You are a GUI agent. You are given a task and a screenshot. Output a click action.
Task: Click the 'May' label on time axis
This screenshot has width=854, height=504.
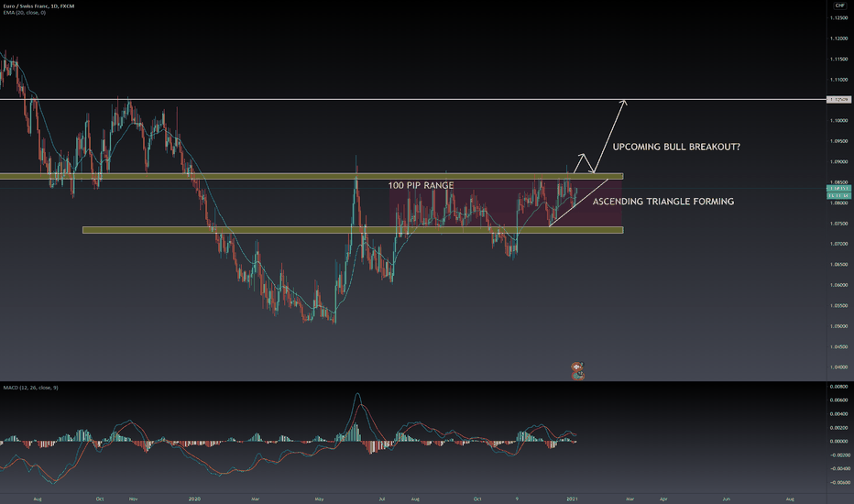pyautogui.click(x=319, y=499)
